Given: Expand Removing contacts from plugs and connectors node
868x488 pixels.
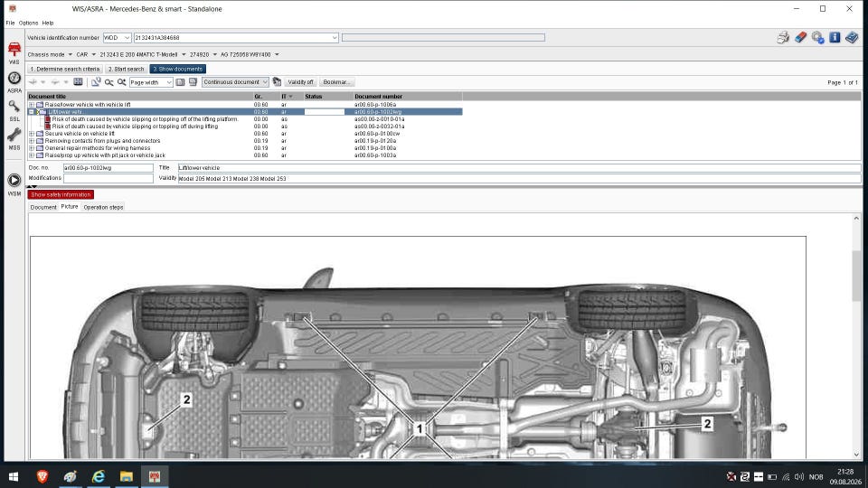Looking at the screenshot, I should point(32,141).
